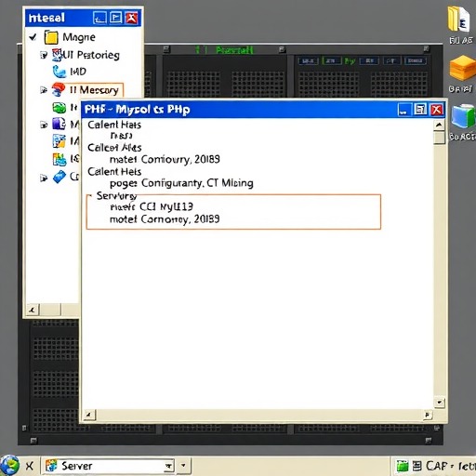Click the red icon beside II Mecsary
Viewport: 476px width, 476px height.
click(59, 90)
